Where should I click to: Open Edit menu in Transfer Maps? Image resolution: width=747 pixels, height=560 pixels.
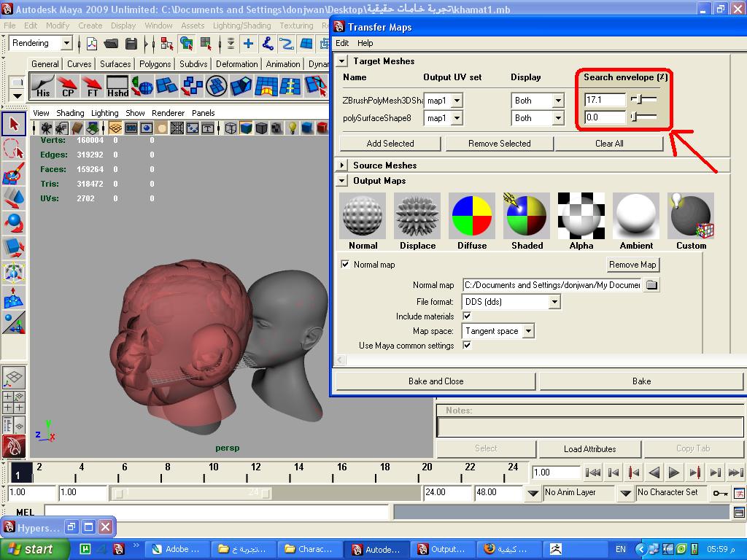[x=342, y=43]
